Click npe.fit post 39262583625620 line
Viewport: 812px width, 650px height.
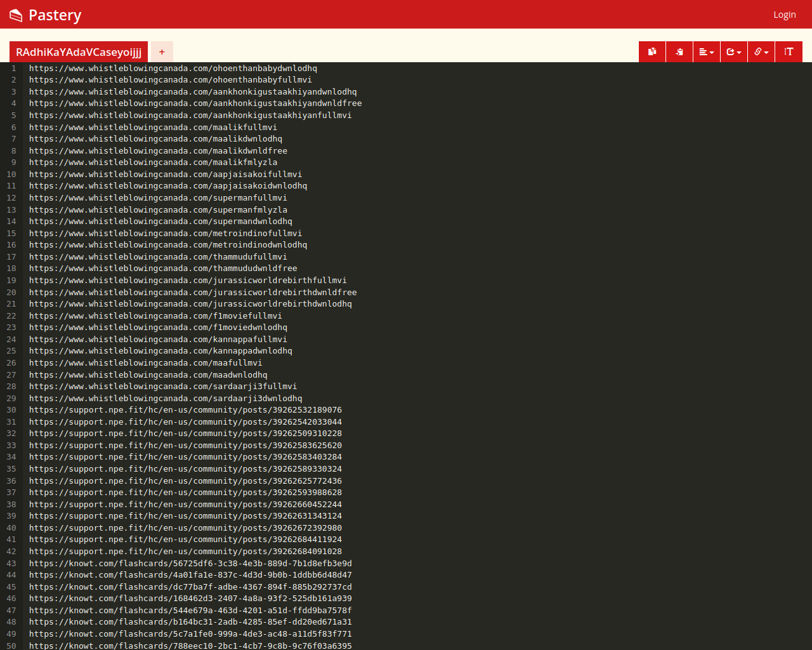[x=185, y=446]
